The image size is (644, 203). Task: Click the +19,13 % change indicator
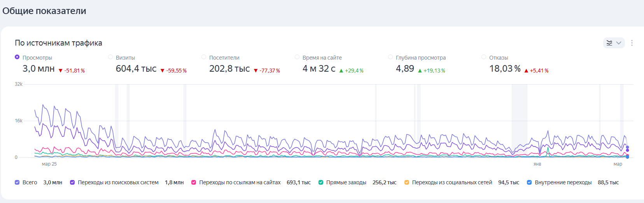[x=432, y=71]
